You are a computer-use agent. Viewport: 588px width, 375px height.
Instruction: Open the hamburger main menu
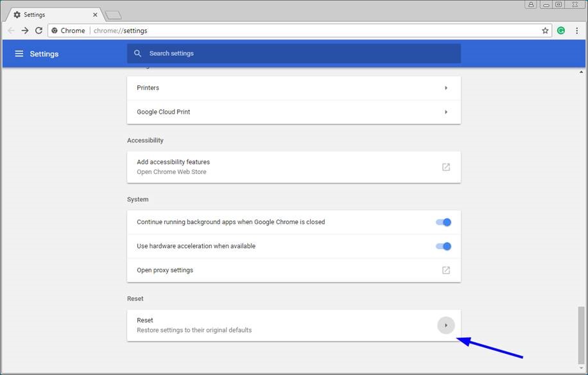point(19,54)
